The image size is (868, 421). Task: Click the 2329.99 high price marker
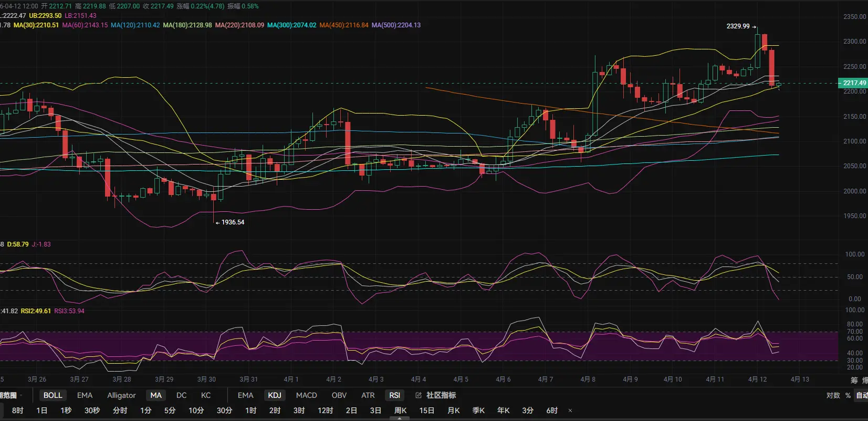coord(738,26)
